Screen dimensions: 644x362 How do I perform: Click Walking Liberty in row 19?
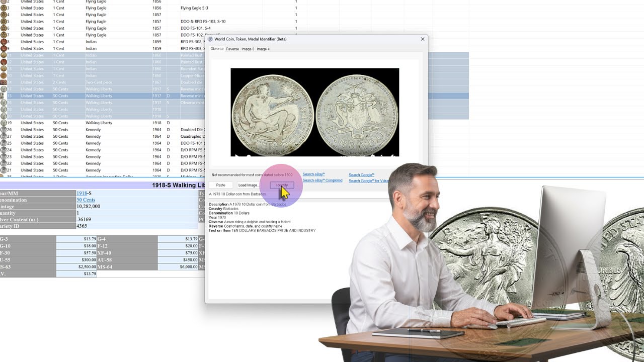[99, 123]
